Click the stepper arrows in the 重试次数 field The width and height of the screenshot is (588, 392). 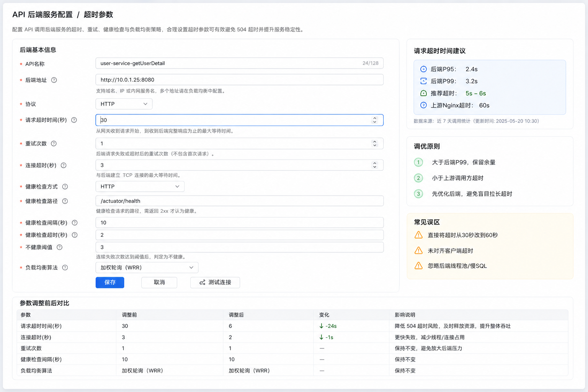(375, 144)
